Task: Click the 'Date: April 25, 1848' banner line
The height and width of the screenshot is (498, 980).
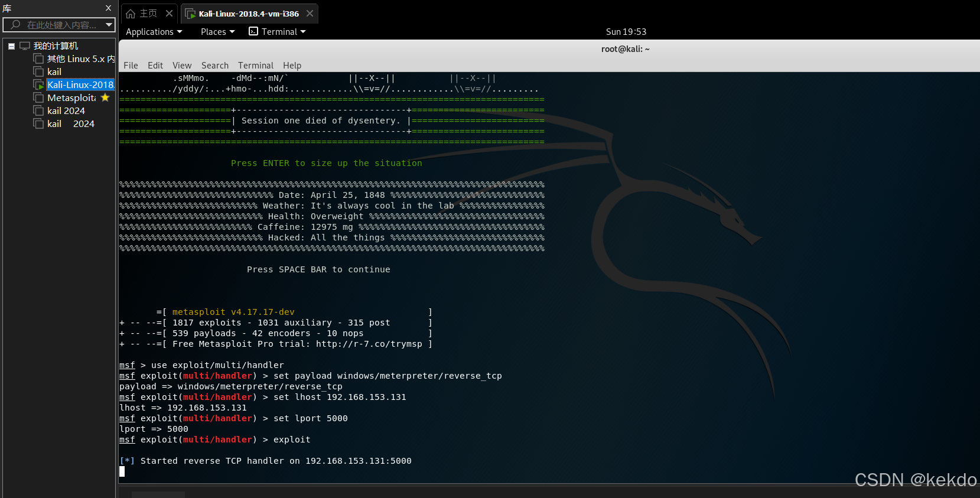Action: pyautogui.click(x=332, y=195)
